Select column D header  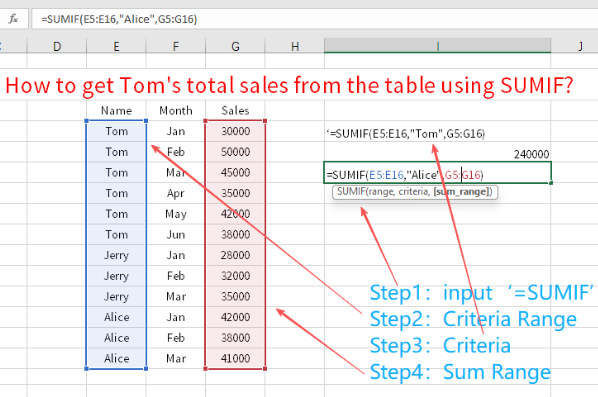point(57,47)
